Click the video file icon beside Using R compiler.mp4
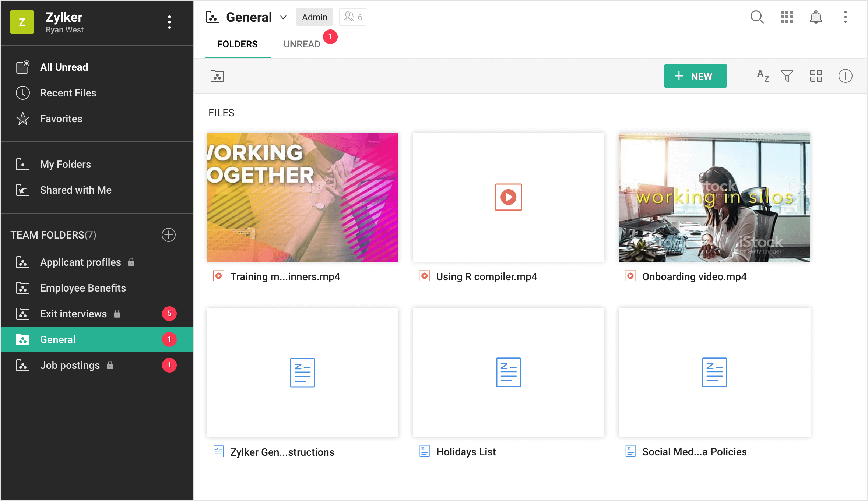This screenshot has width=868, height=501. coord(425,276)
